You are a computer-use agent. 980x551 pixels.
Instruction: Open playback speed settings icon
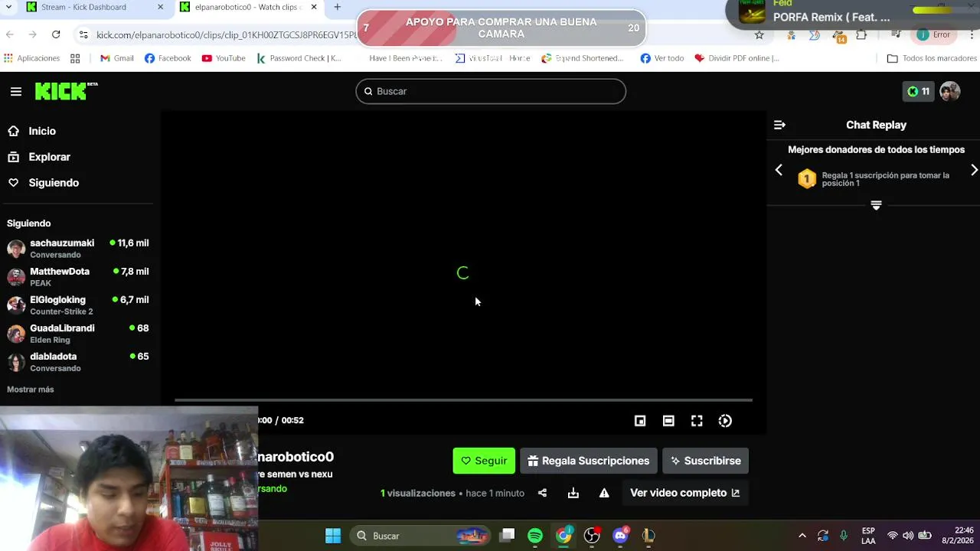click(725, 420)
